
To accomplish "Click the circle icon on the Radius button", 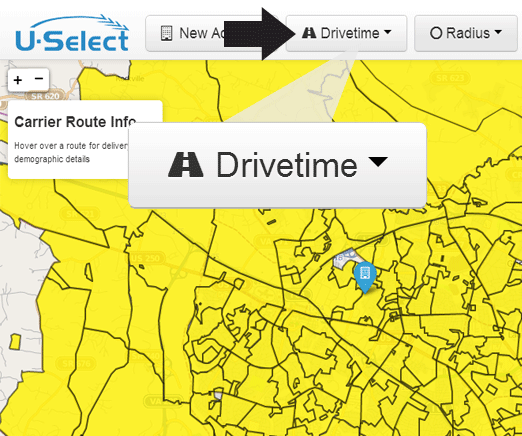I will pos(436,33).
